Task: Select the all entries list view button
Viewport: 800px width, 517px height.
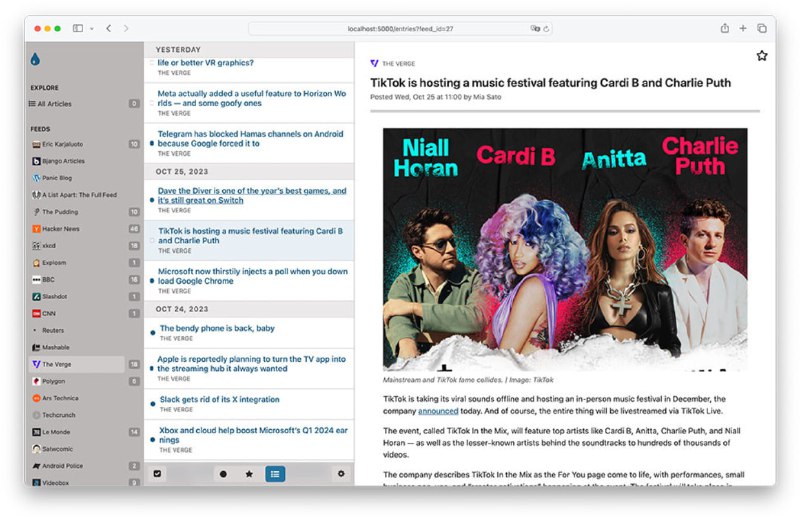Action: 275,473
